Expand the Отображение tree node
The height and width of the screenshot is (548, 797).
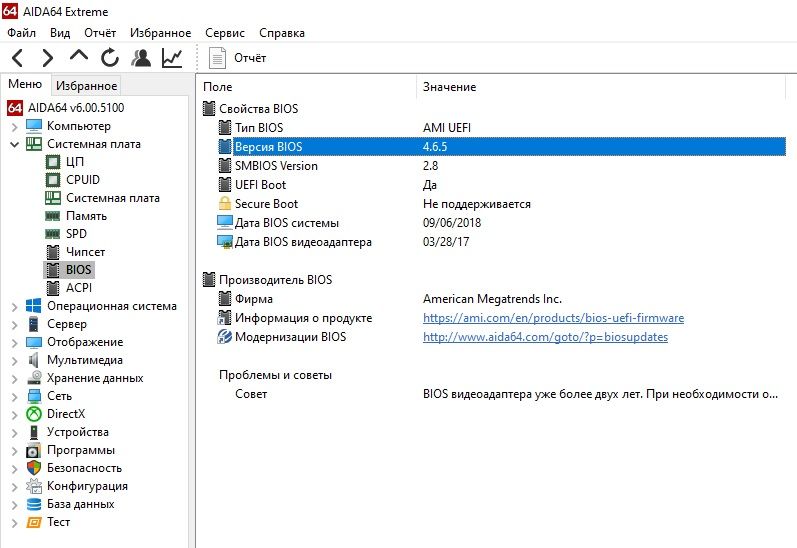[x=14, y=343]
